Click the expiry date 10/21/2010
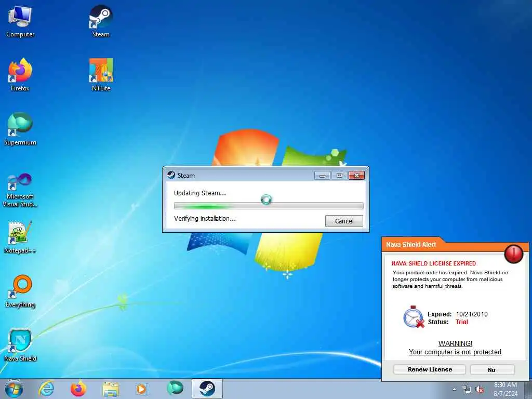 (471, 314)
